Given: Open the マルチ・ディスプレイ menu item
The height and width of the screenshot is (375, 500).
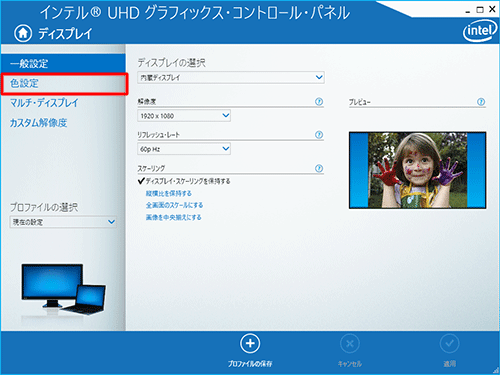Looking at the screenshot, I should click(x=44, y=103).
